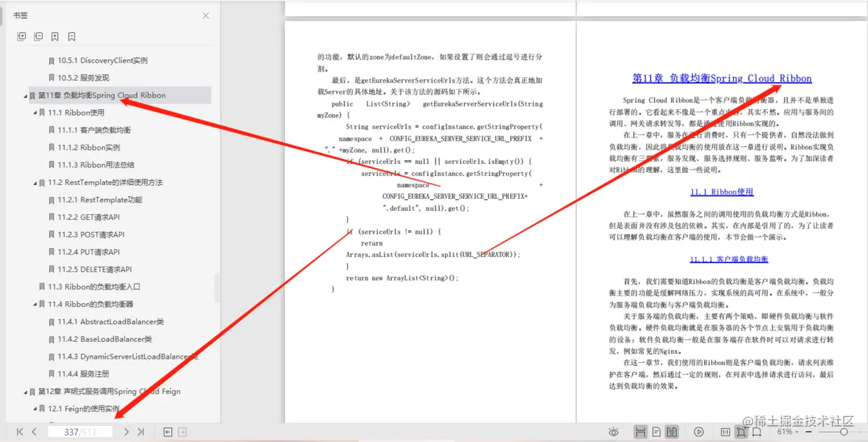This screenshot has height=442, width=868.
Task: Open bookmark 11.4 Ribbon的负载均衡器
Action: pyautogui.click(x=90, y=304)
